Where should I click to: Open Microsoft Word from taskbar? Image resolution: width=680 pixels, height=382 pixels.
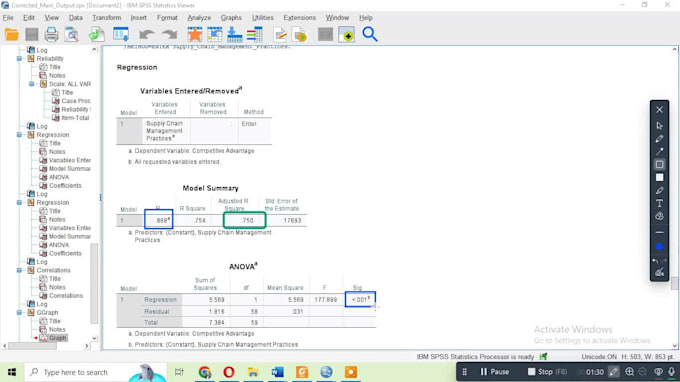pos(278,372)
